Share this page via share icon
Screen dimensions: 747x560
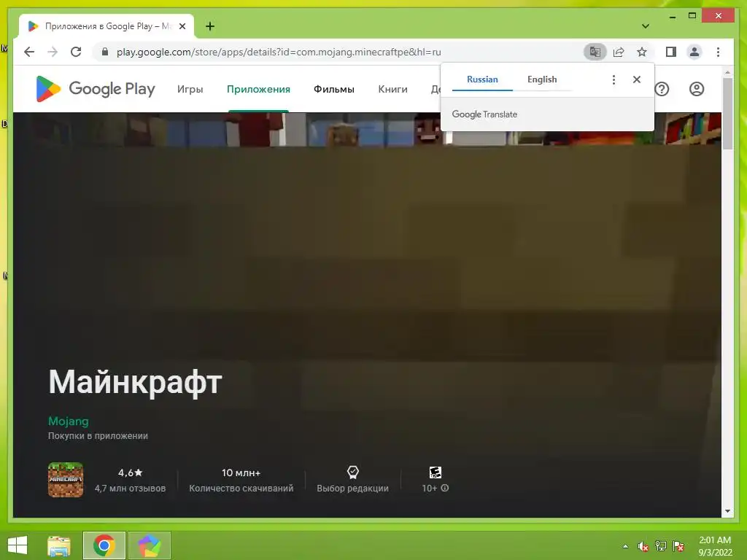619,52
